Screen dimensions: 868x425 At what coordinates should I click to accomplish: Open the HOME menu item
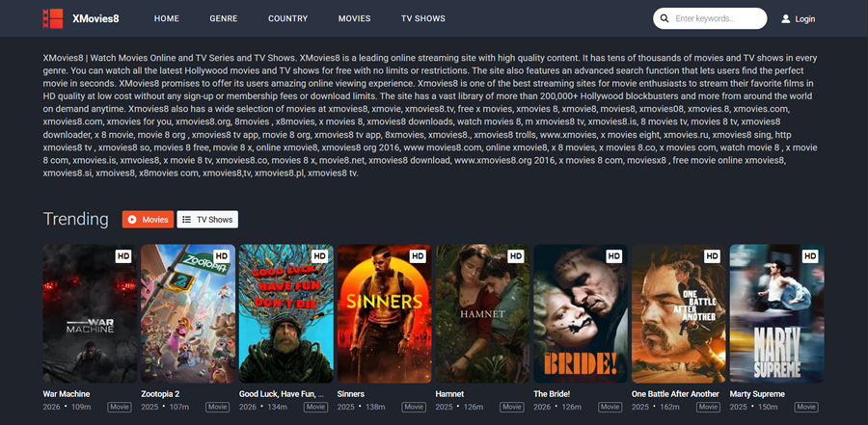point(167,18)
